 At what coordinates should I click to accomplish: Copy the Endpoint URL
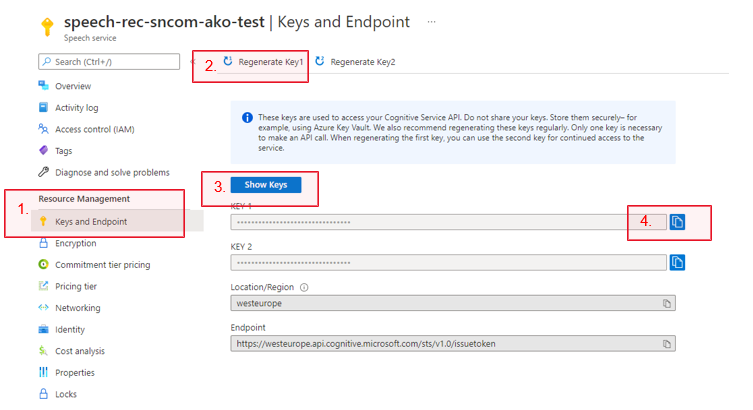tap(667, 343)
